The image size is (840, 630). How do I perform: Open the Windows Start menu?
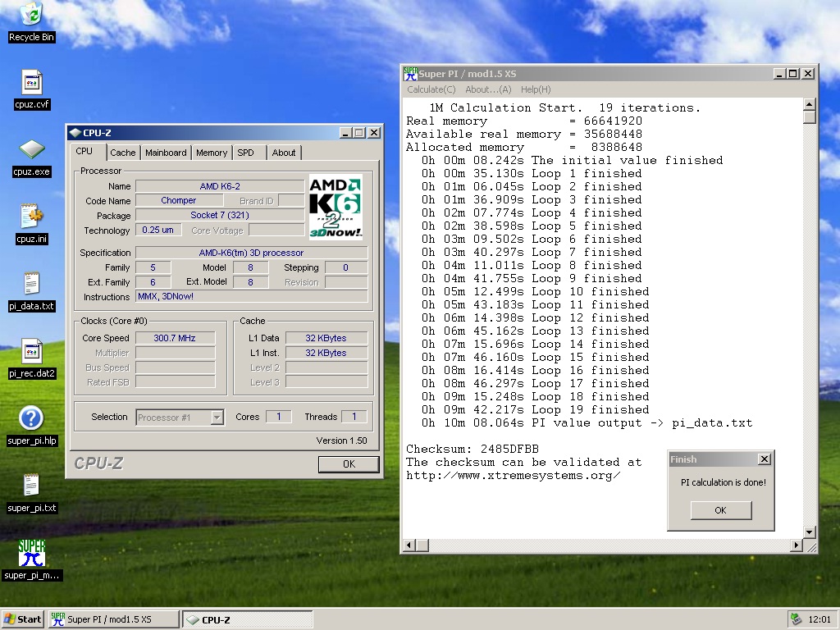[x=22, y=619]
